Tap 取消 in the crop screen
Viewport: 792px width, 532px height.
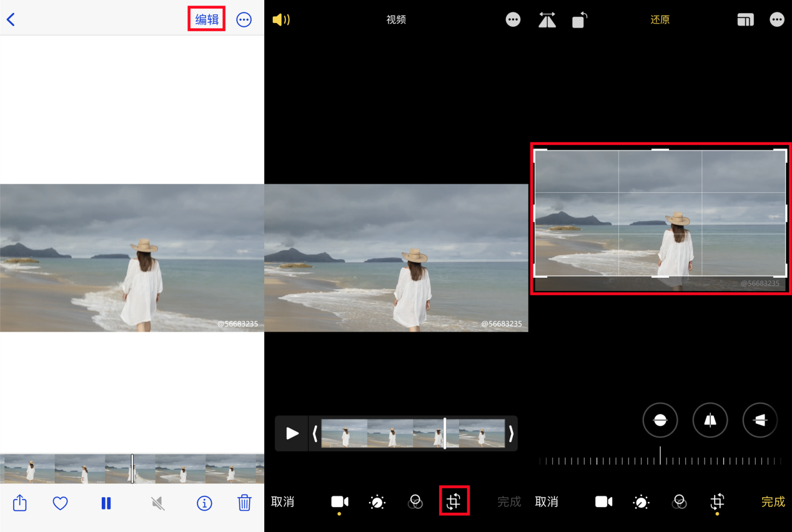pos(547,502)
